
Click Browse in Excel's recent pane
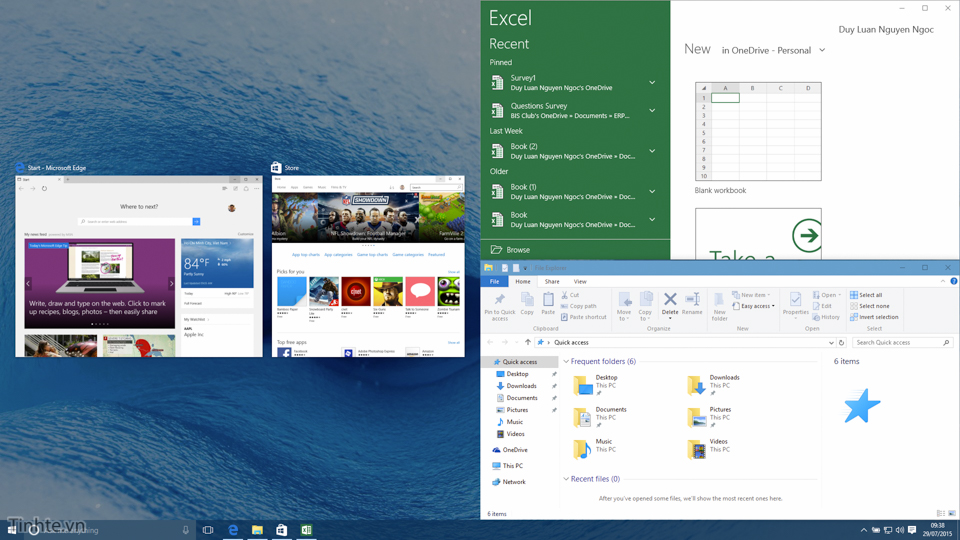coord(510,250)
